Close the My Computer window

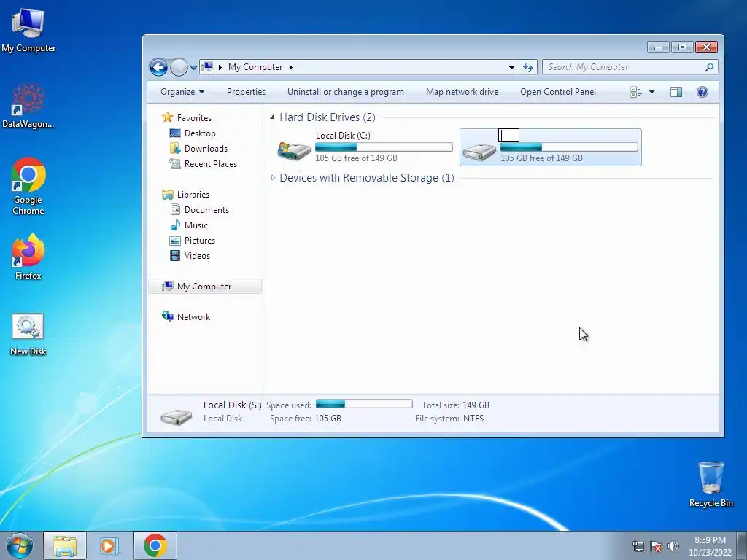(706, 47)
